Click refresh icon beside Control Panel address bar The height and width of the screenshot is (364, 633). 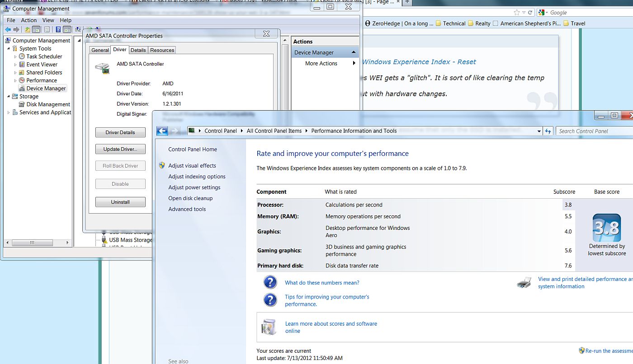pos(548,131)
